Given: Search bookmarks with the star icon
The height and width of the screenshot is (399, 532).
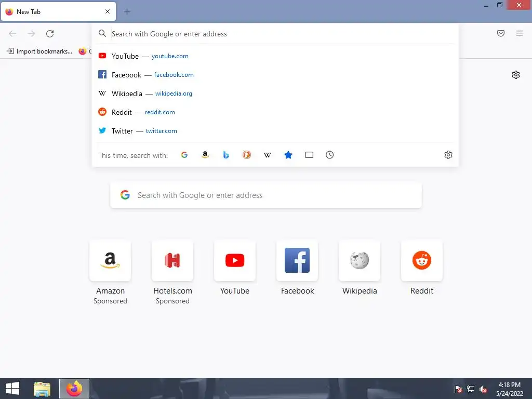Looking at the screenshot, I should (288, 155).
